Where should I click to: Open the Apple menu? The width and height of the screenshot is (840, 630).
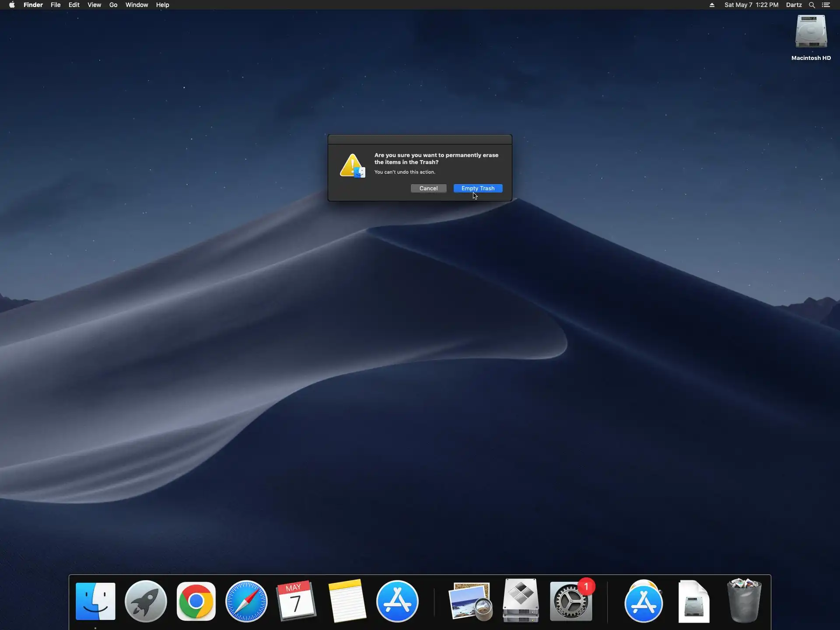[x=12, y=5]
